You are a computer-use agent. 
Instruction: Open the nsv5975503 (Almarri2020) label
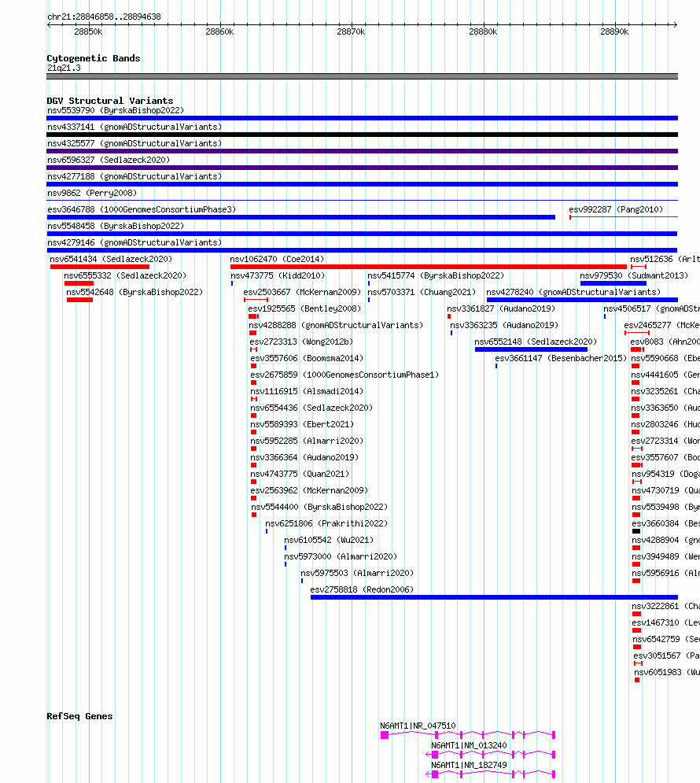[x=357, y=572]
